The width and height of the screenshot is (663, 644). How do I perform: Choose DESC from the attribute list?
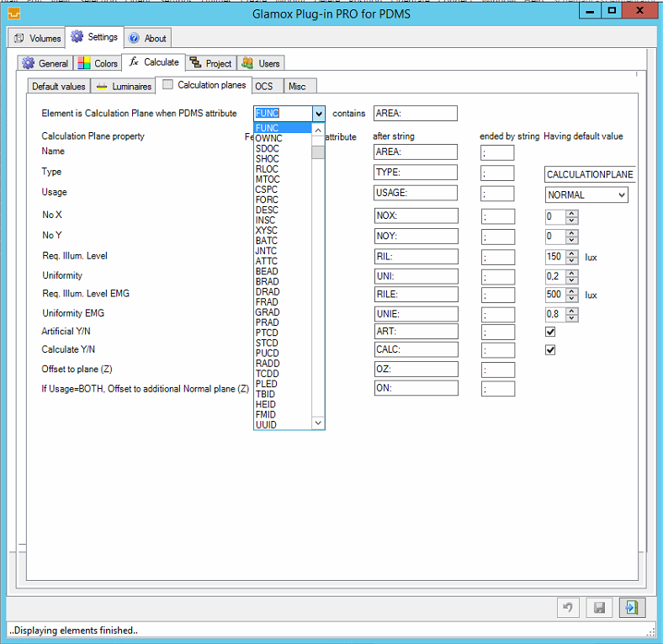(x=283, y=210)
